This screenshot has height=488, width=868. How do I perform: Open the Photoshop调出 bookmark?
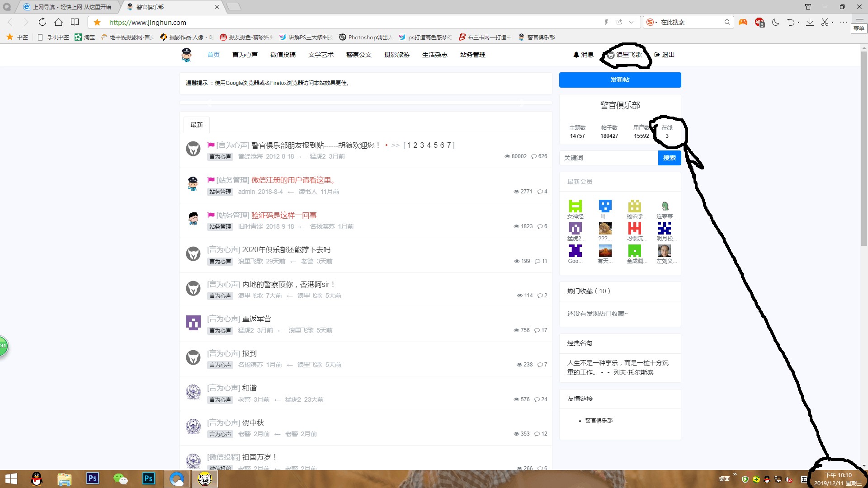pyautogui.click(x=365, y=37)
